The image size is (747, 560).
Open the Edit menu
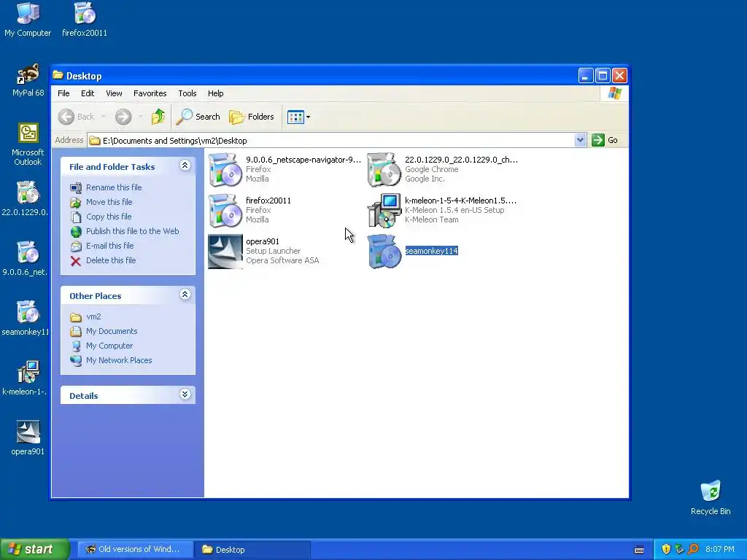(88, 93)
